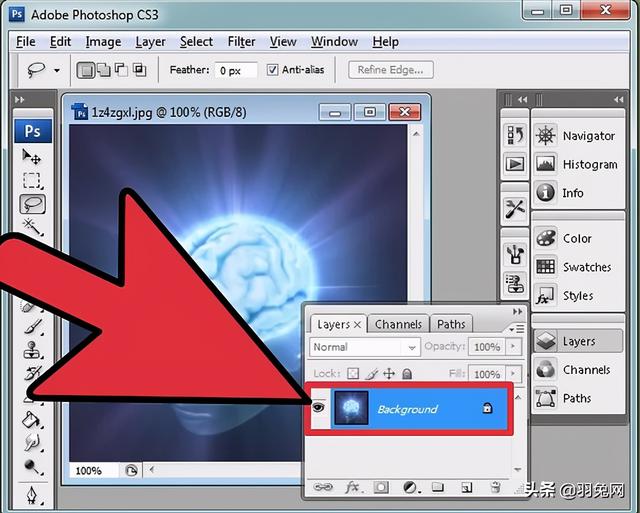Viewport: 640px width, 513px height.
Task: Click Create New Layer icon
Action: click(x=467, y=487)
